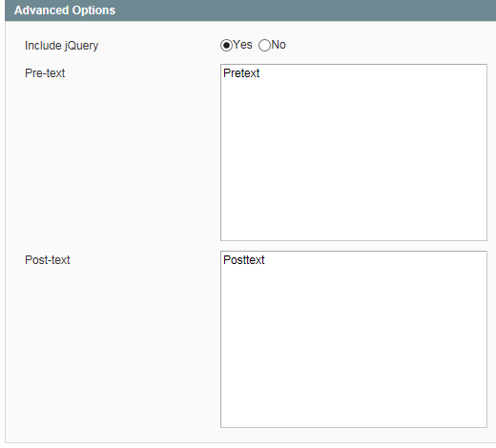Focus the Post-text textarea
Image resolution: width=496 pixels, height=448 pixels.
click(354, 339)
